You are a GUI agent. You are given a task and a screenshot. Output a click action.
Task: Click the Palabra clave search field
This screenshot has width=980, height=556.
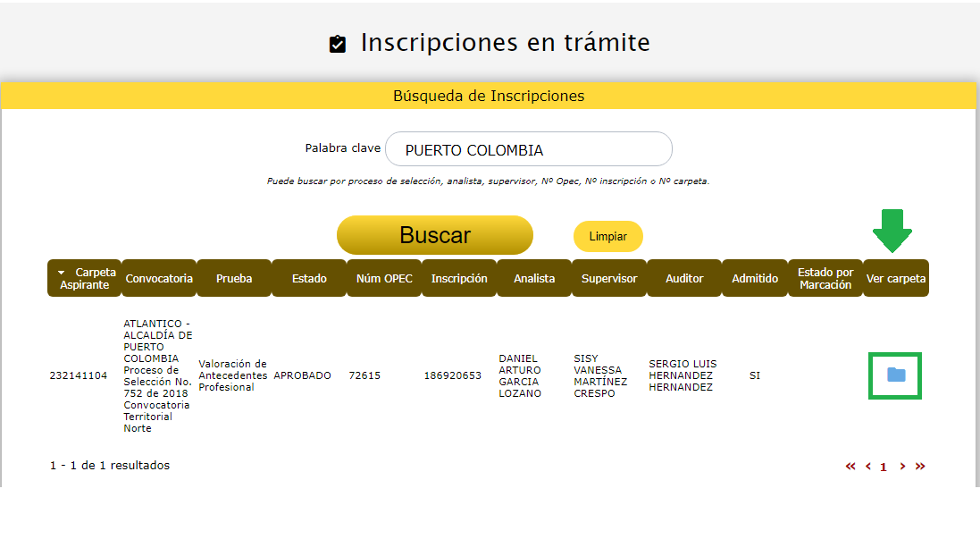pos(528,149)
